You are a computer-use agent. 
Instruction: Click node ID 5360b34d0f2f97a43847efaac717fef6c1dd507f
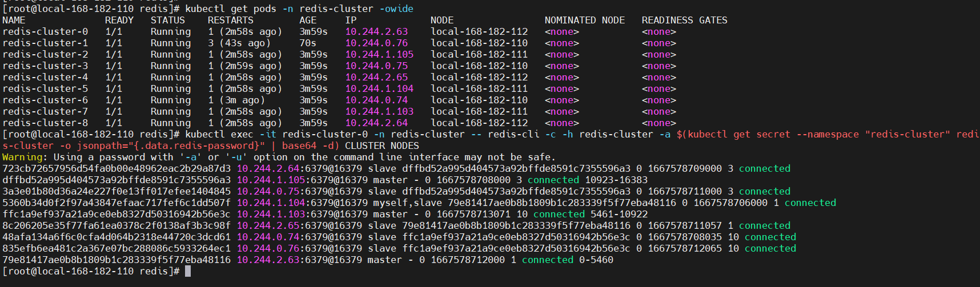(117, 203)
